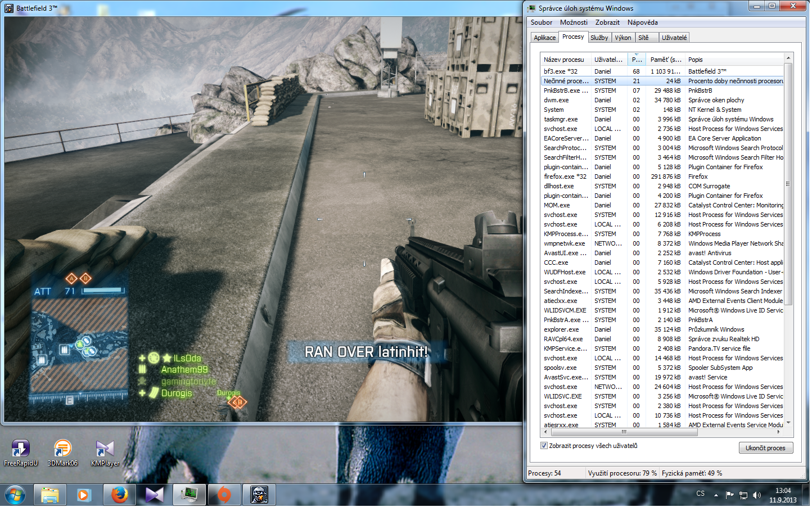Open the FreeRapidU desktop shortcut
Viewport: 812px width, 507px height.
coord(21,453)
